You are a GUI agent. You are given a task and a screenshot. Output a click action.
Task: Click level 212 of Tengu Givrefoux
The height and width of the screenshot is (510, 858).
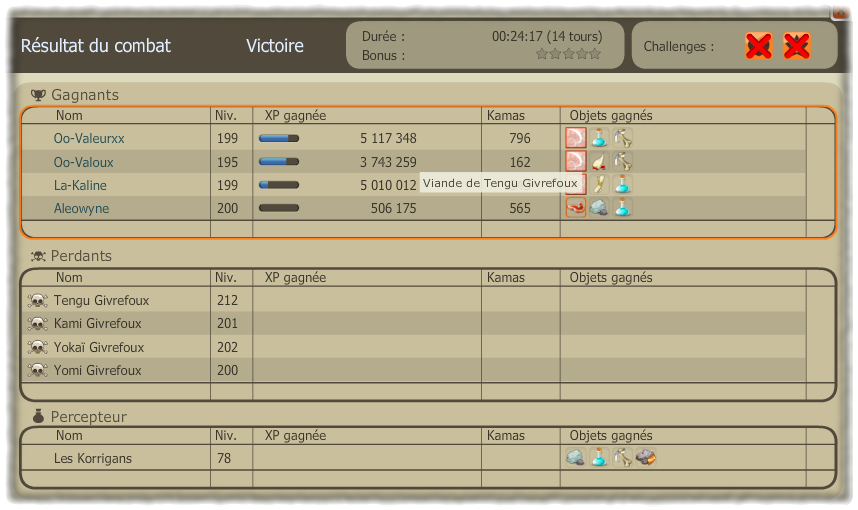(x=227, y=300)
